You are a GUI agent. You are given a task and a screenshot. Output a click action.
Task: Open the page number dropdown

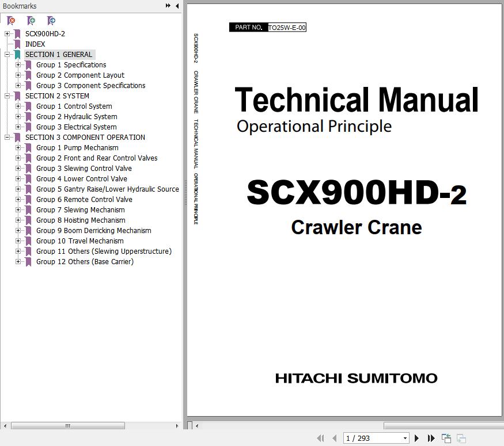point(405,439)
